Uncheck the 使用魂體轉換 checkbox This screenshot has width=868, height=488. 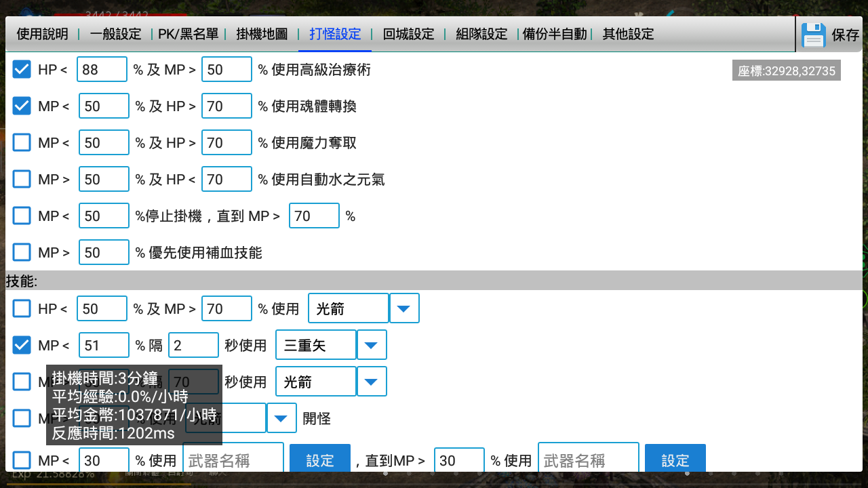pos(22,106)
